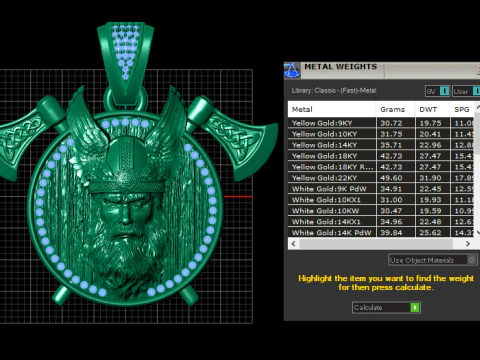Click the 31.75 grams cell

click(396, 134)
